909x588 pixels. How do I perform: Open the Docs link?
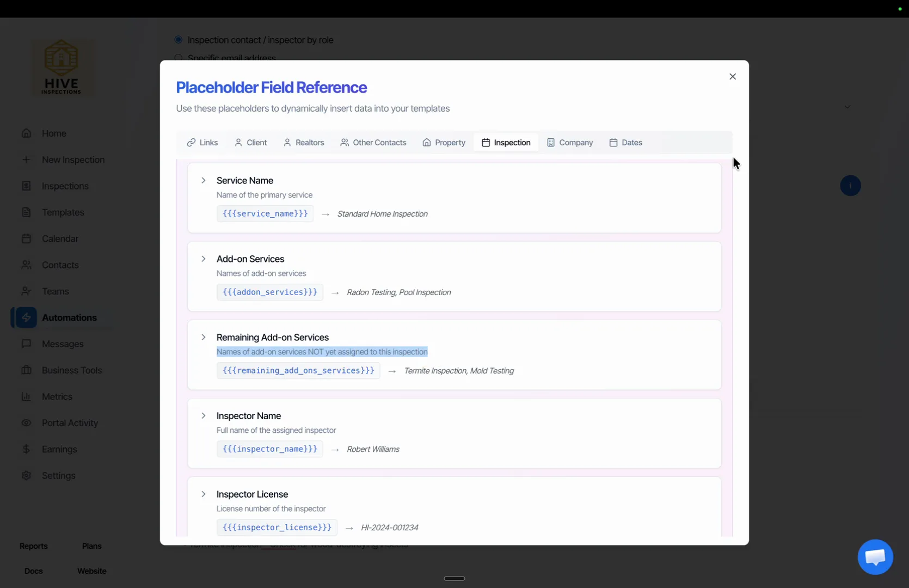tap(34, 571)
